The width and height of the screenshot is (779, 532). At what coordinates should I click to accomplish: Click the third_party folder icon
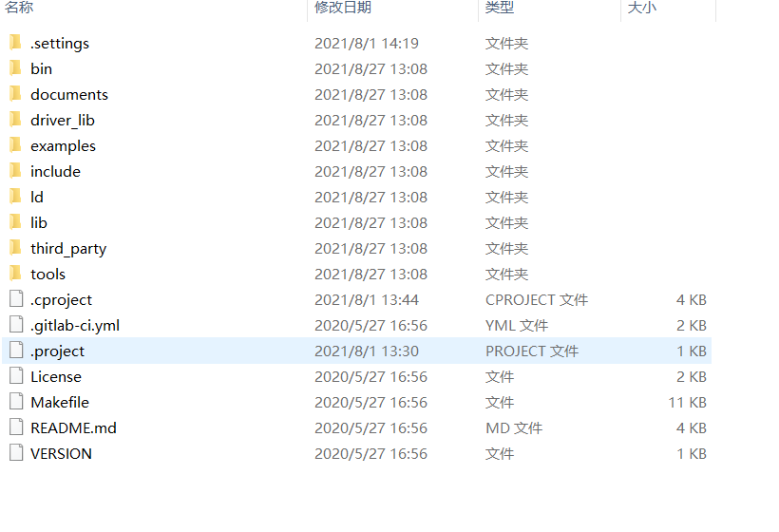(x=15, y=248)
